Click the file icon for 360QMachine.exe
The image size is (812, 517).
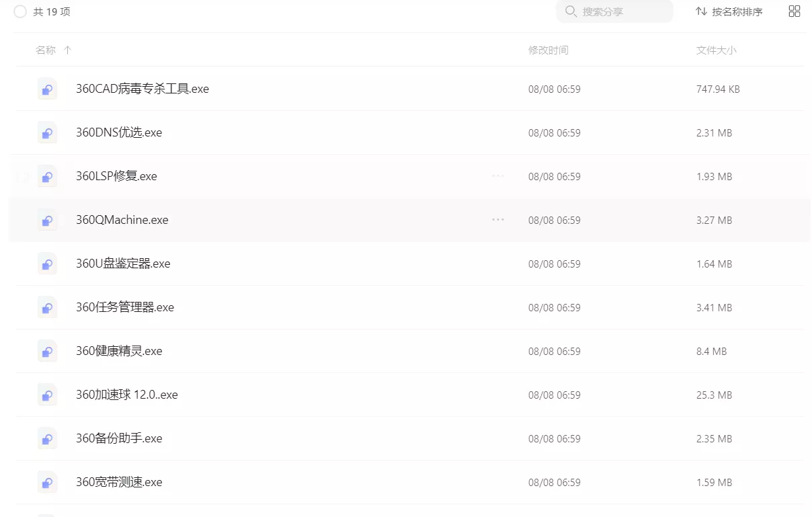point(47,220)
